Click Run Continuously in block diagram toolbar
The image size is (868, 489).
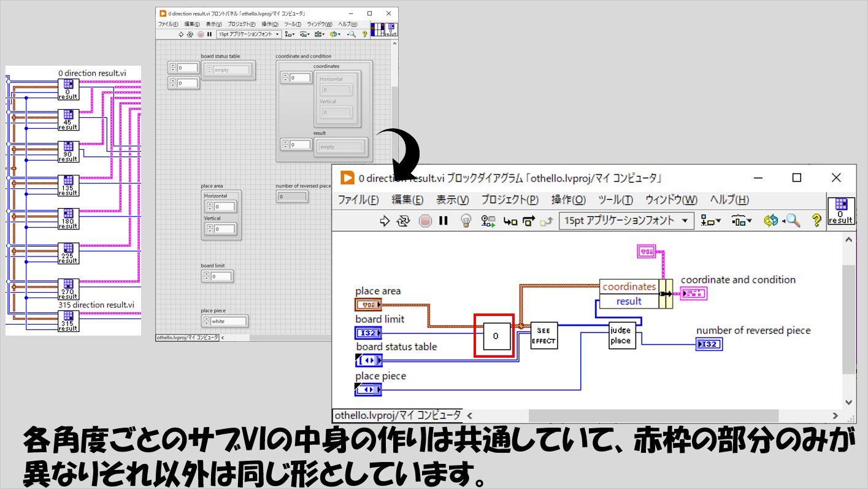(x=403, y=221)
